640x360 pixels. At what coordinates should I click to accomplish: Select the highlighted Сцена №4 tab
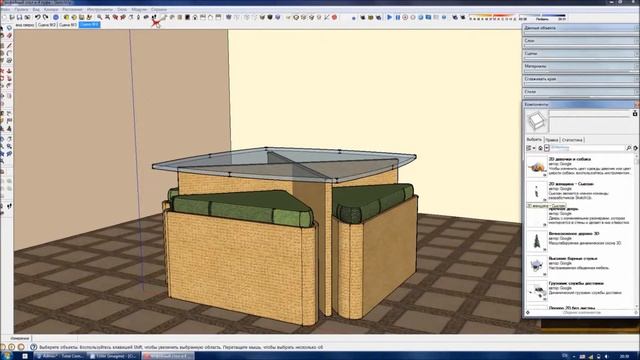point(89,25)
